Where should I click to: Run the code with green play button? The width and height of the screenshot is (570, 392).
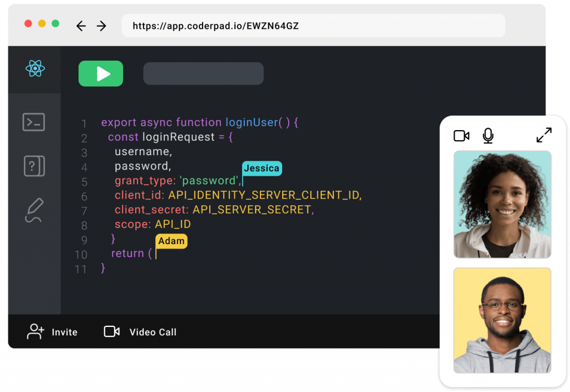(x=101, y=73)
